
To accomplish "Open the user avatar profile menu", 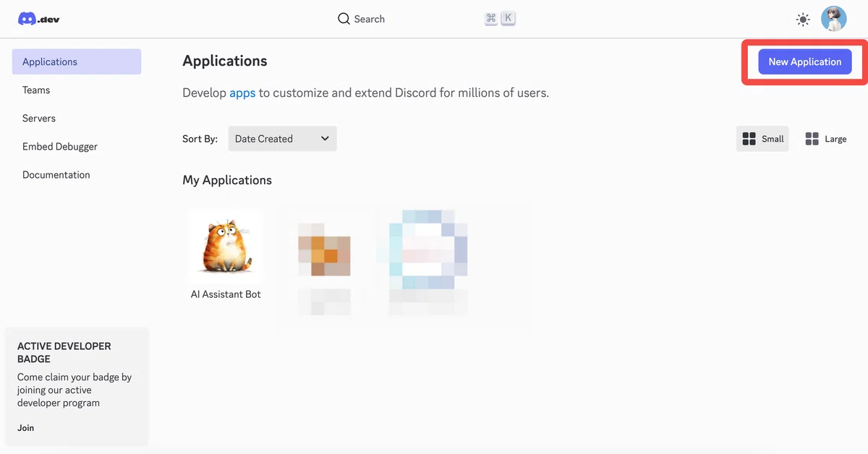I will click(x=834, y=19).
